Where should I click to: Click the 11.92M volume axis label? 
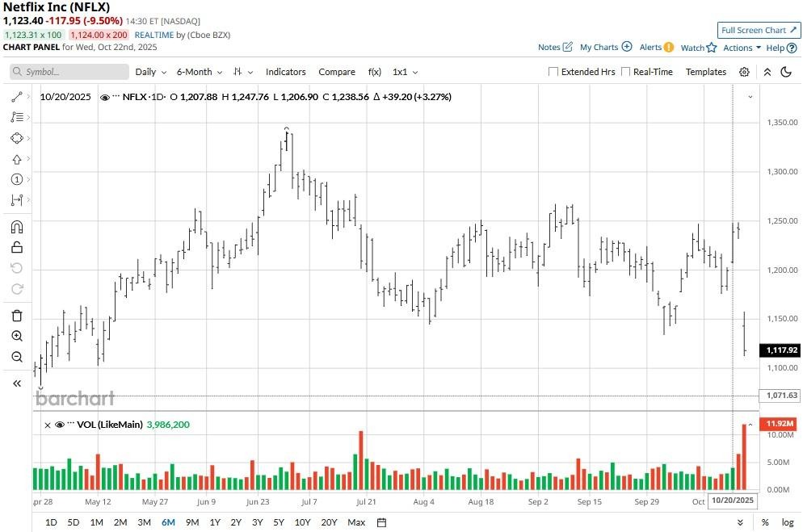click(780, 424)
